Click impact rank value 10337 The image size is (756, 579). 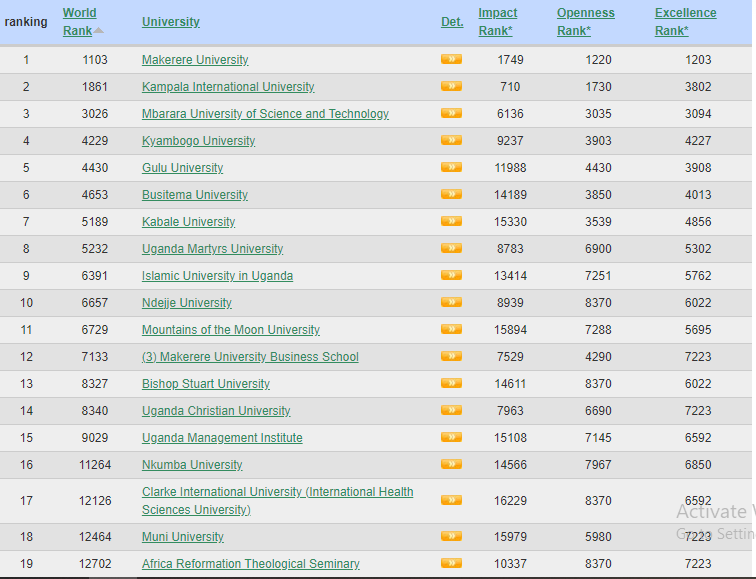tap(510, 564)
